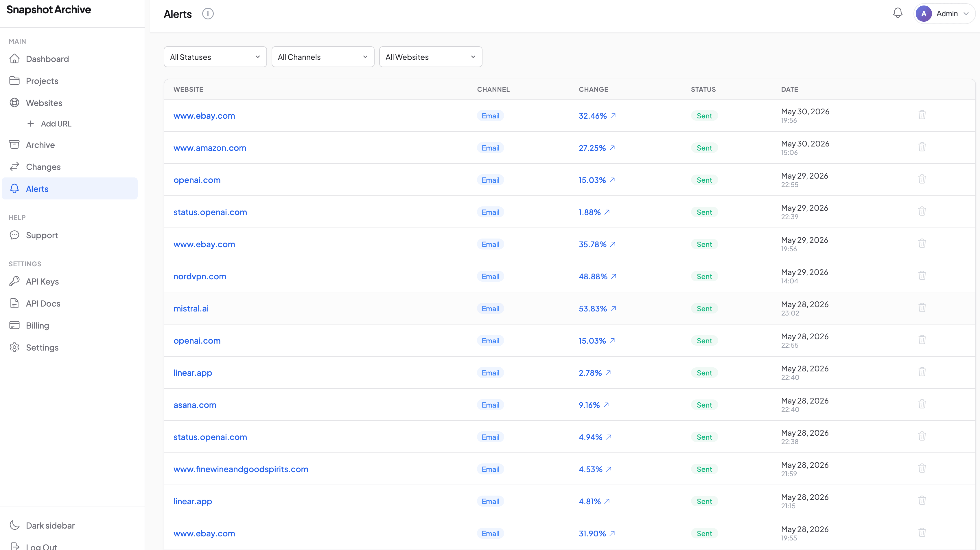Screen dimensions: 980x550
Task: View the 27.25% change details
Action: (596, 148)
